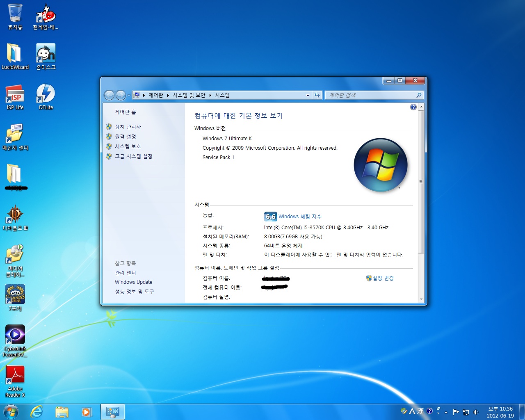The height and width of the screenshot is (420, 525).
Task: Show hidden tray icons arrow
Action: [x=446, y=412]
